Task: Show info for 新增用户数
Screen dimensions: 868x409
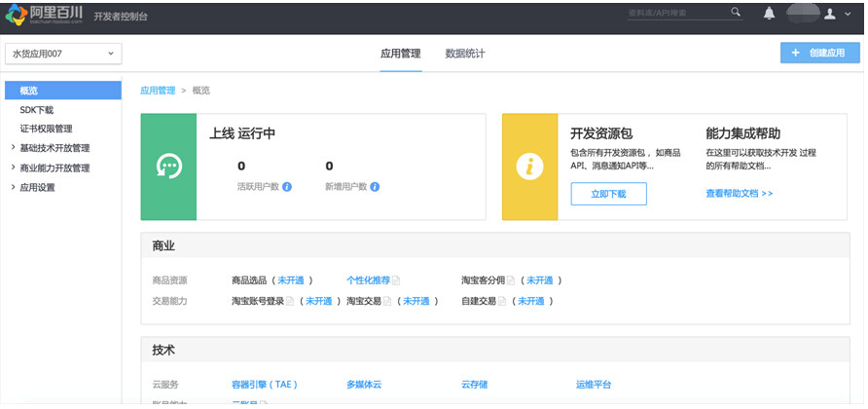Action: click(375, 186)
